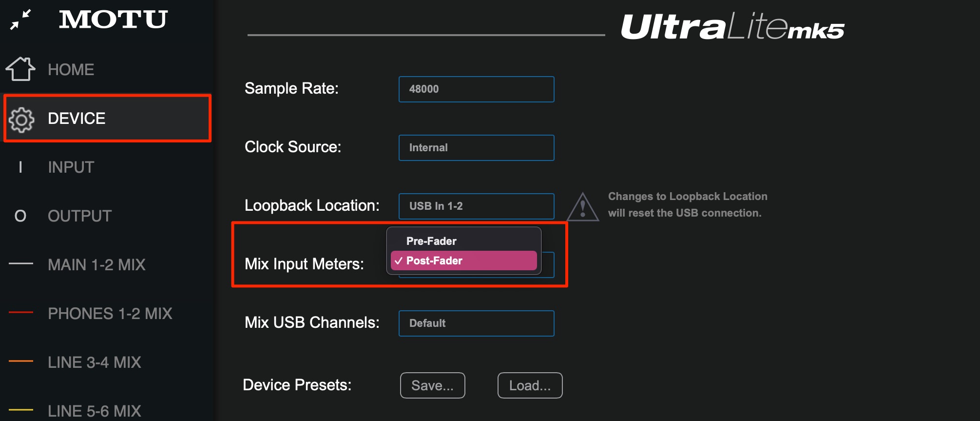Click the Load... device preset button
980x421 pixels.
[530, 385]
